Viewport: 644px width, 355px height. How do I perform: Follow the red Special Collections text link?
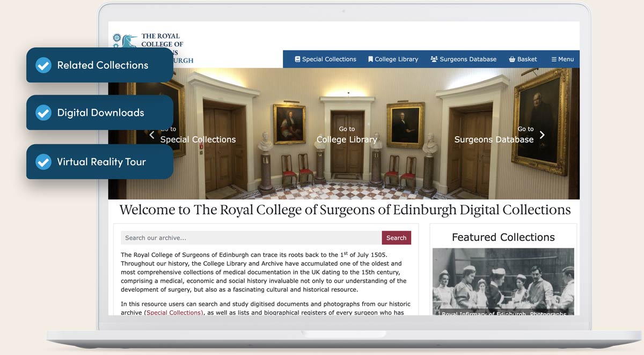point(174,313)
